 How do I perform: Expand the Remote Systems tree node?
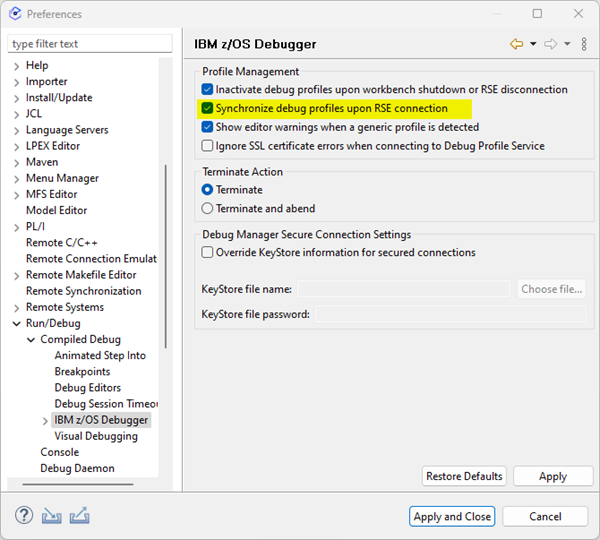[x=16, y=308]
